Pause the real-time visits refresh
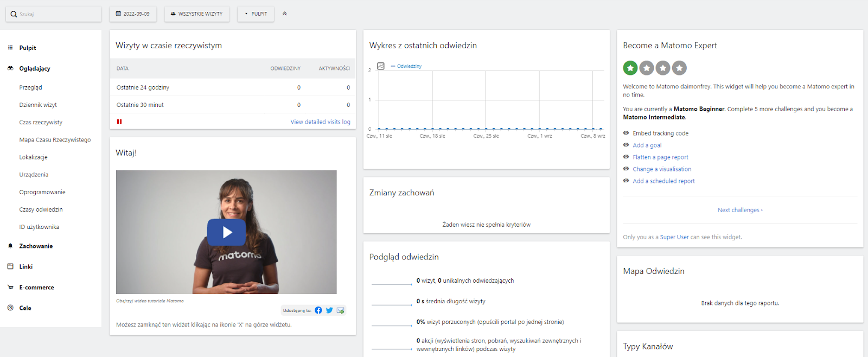 coord(119,122)
